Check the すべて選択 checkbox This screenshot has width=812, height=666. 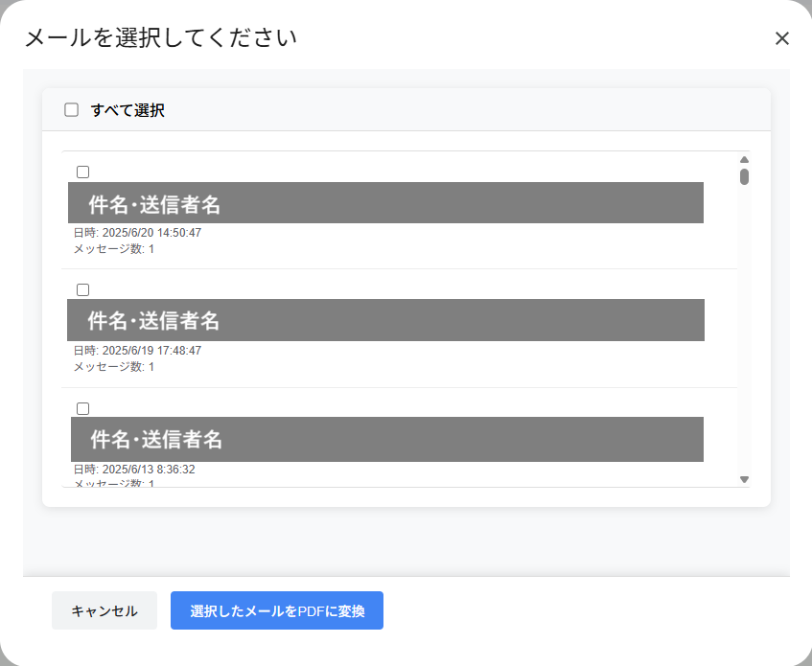72,109
